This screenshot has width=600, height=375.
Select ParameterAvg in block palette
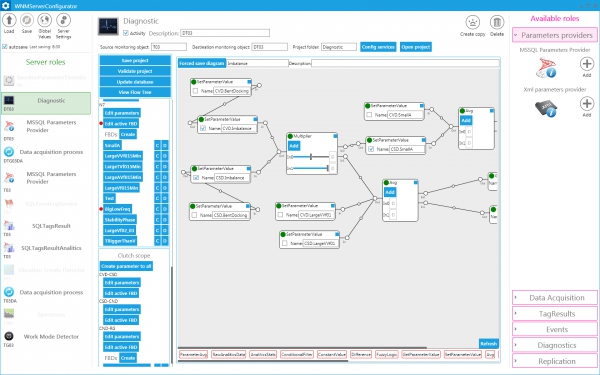(193, 355)
